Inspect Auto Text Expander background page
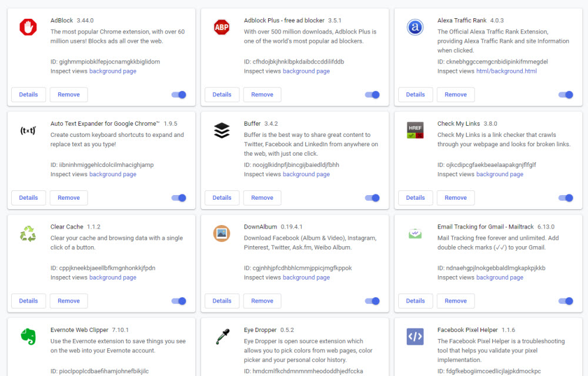 pos(113,174)
